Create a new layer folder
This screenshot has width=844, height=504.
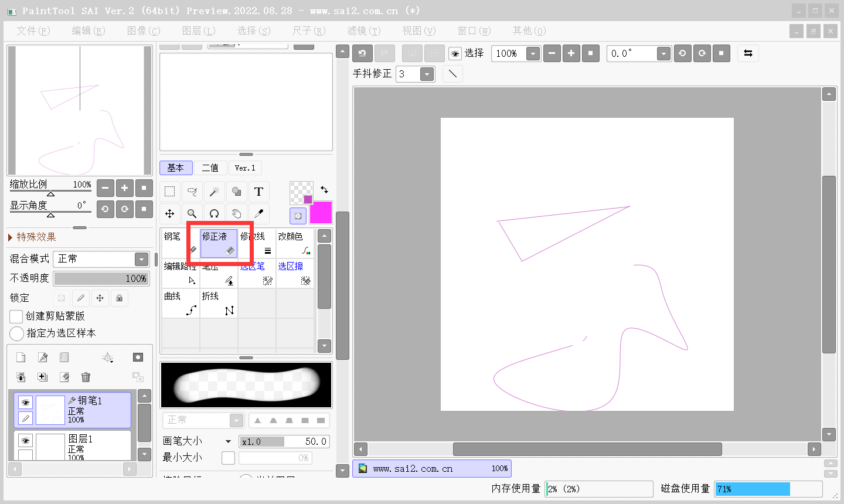point(64,357)
